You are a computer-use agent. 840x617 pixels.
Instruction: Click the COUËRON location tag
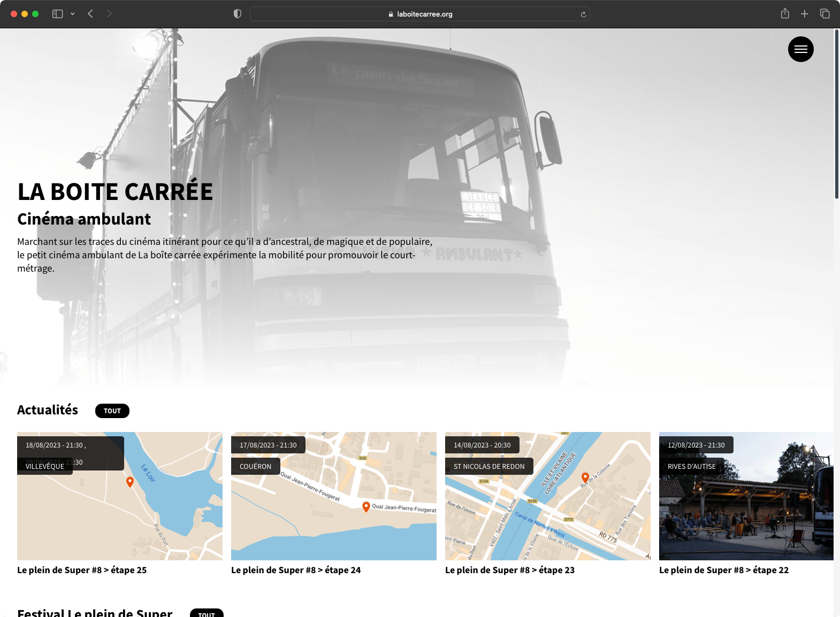[256, 466]
